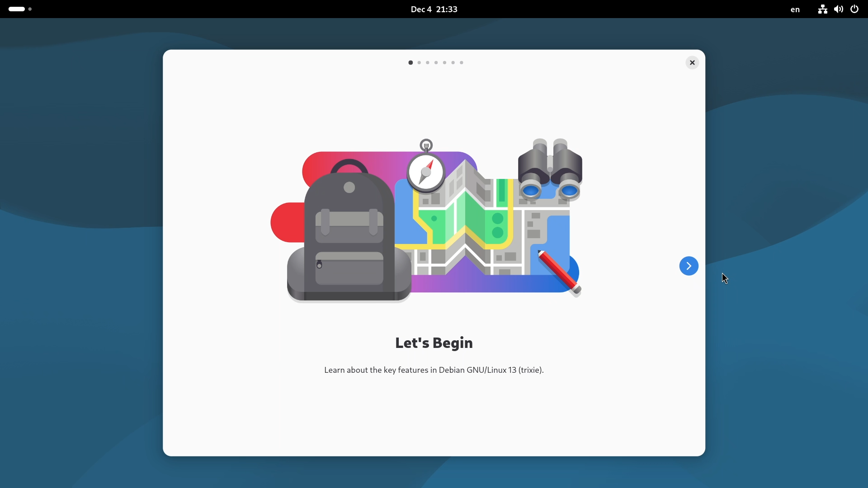Click the power icon at top right
This screenshot has width=868, height=488.
click(x=854, y=9)
